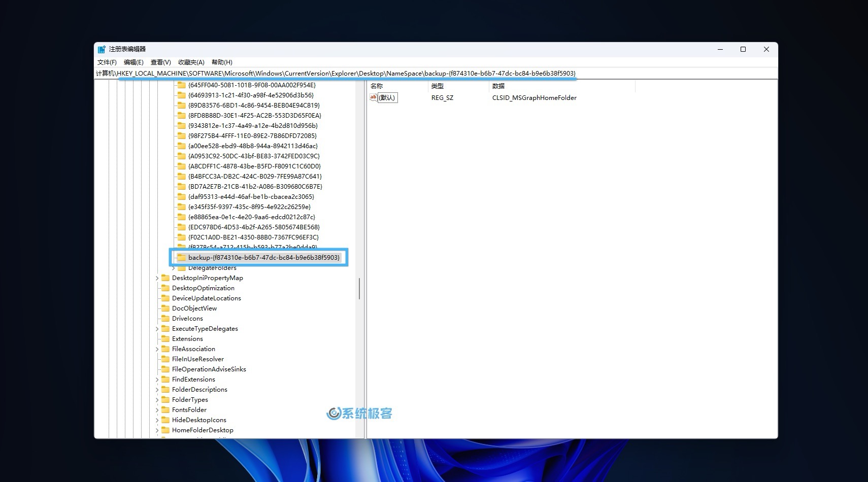868x482 pixels.
Task: Select key {645FF040-5081-101B-9F08-00AA002F954E}
Action: pos(252,85)
